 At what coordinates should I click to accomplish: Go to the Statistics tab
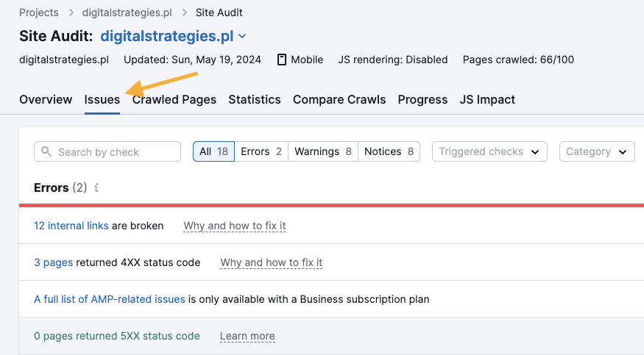click(x=255, y=100)
